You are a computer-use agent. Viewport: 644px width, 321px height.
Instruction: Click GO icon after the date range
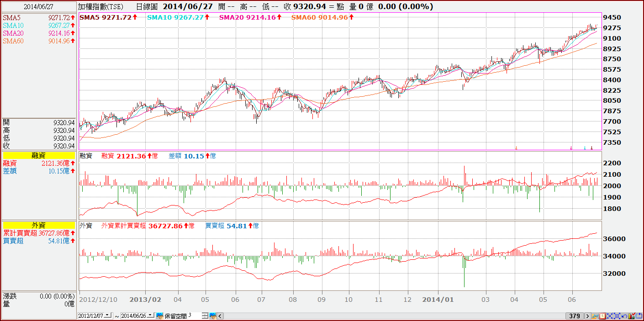[160, 316]
